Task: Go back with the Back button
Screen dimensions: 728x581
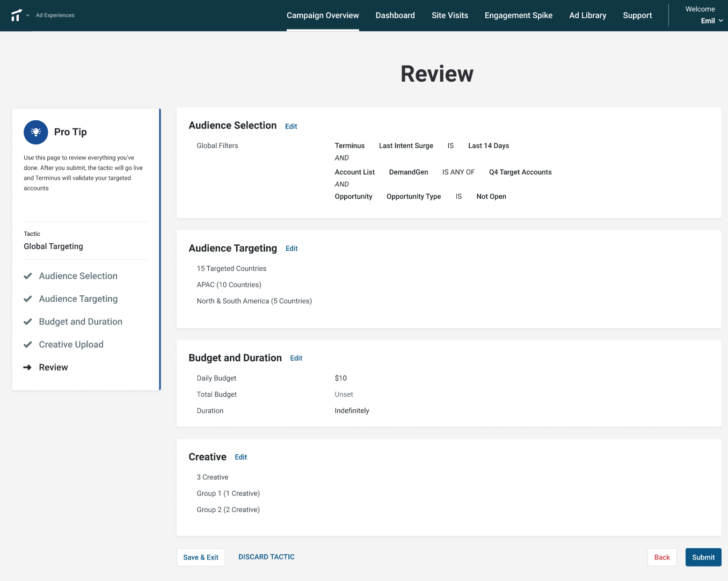Action: pos(662,557)
